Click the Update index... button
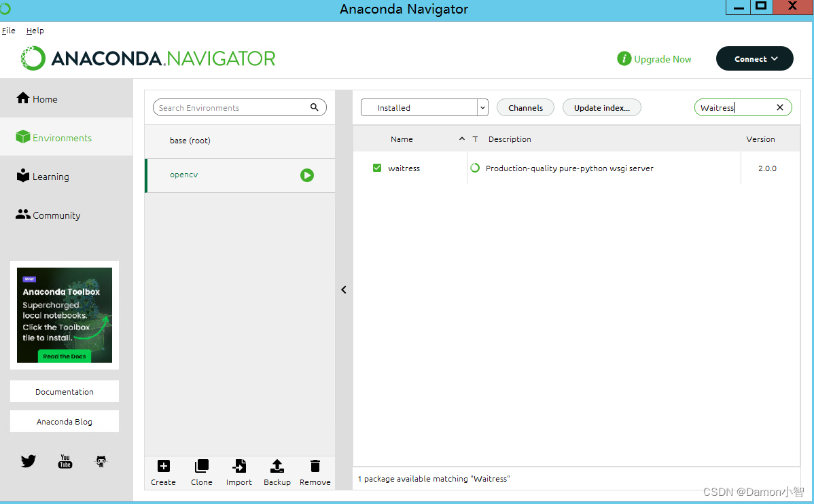 click(602, 107)
